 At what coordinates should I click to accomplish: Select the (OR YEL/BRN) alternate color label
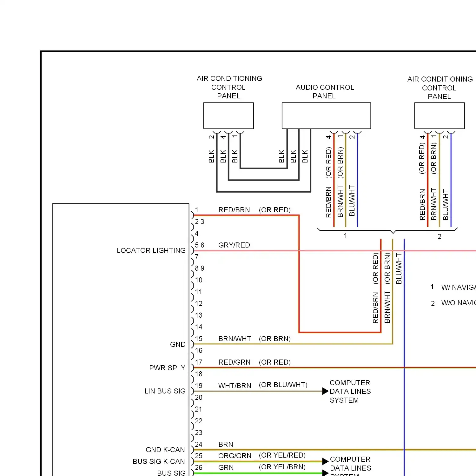click(x=282, y=467)
